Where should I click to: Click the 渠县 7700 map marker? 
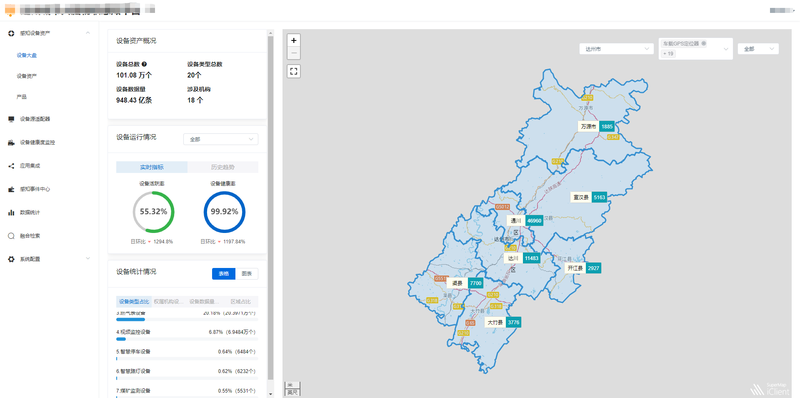(465, 283)
